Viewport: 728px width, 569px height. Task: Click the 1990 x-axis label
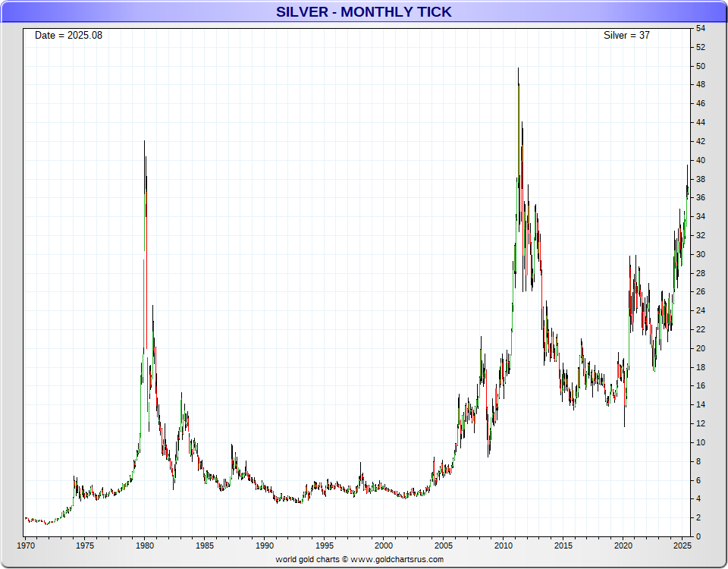click(264, 545)
